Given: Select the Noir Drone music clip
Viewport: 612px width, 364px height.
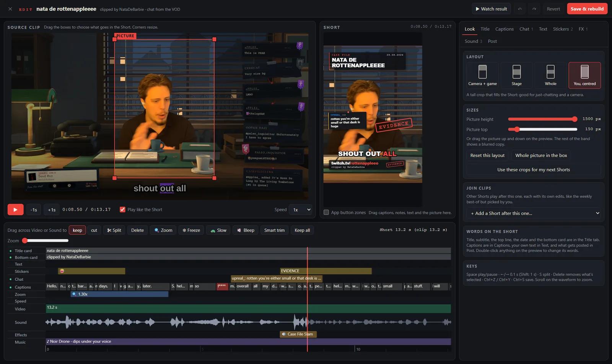Looking at the screenshot, I should point(248,341).
